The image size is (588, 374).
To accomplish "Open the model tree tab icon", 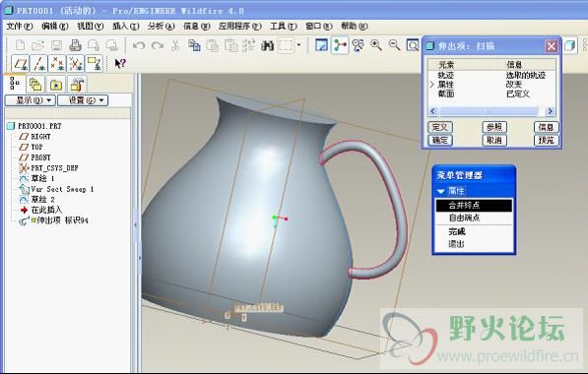I will pos(15,84).
